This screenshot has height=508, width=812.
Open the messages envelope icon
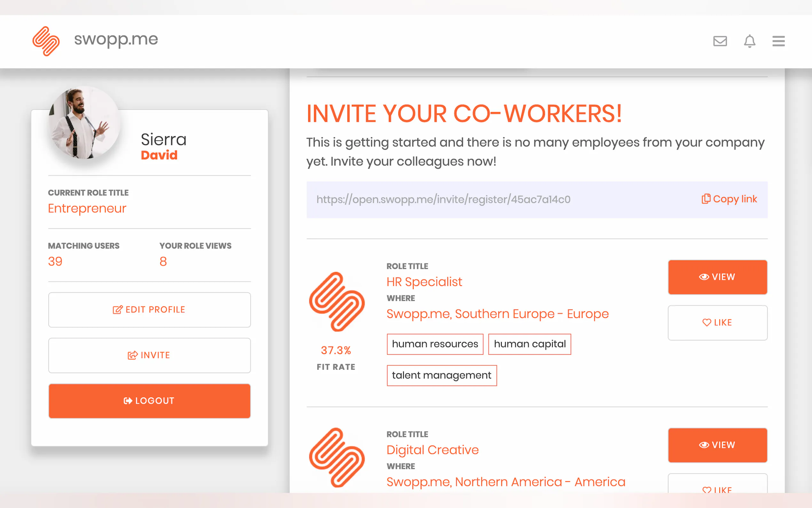pos(720,41)
